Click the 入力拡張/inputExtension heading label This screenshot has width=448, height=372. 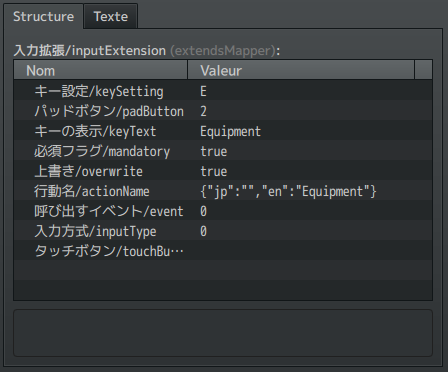[x=147, y=50]
